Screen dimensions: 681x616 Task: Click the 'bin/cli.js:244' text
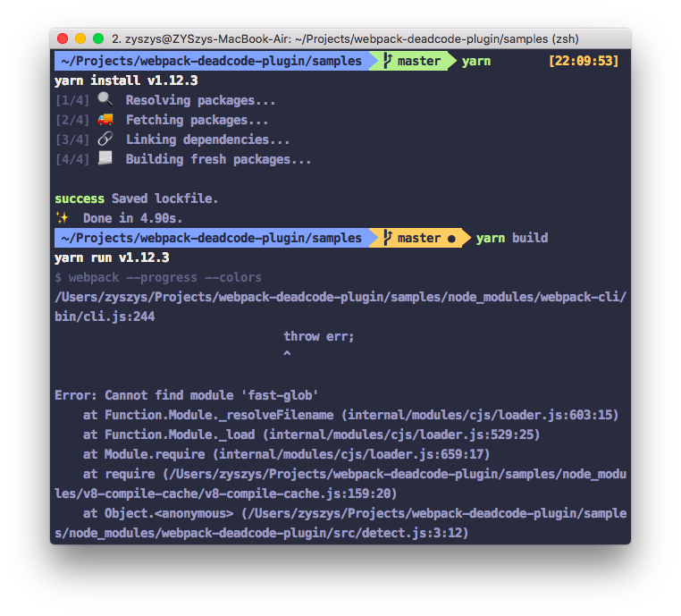[x=105, y=316]
